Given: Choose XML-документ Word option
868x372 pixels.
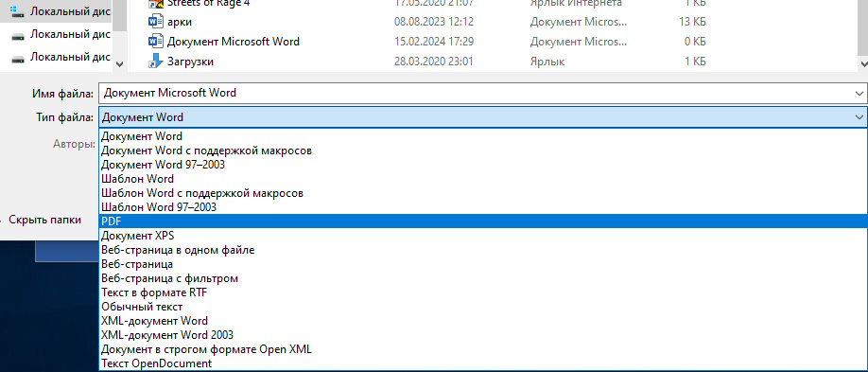Looking at the screenshot, I should (483, 321).
